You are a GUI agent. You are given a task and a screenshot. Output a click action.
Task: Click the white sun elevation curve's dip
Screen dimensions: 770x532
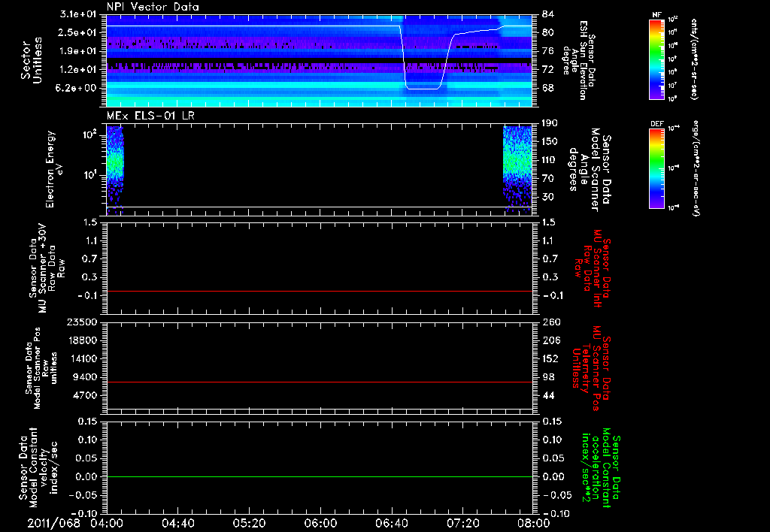pyautogui.click(x=423, y=89)
